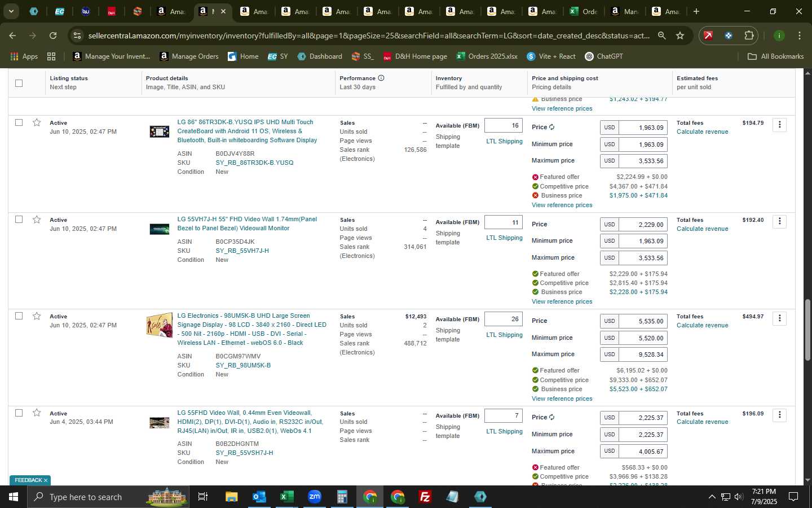The height and width of the screenshot is (508, 812).
Task: Check the 98UM5K-B listing checkbox
Action: coord(19,316)
